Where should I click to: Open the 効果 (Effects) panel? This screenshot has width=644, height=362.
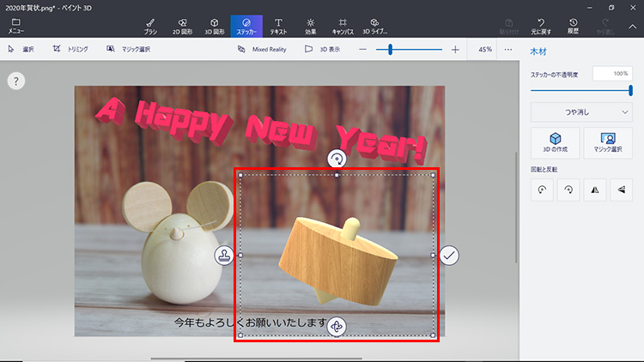pos(310,25)
